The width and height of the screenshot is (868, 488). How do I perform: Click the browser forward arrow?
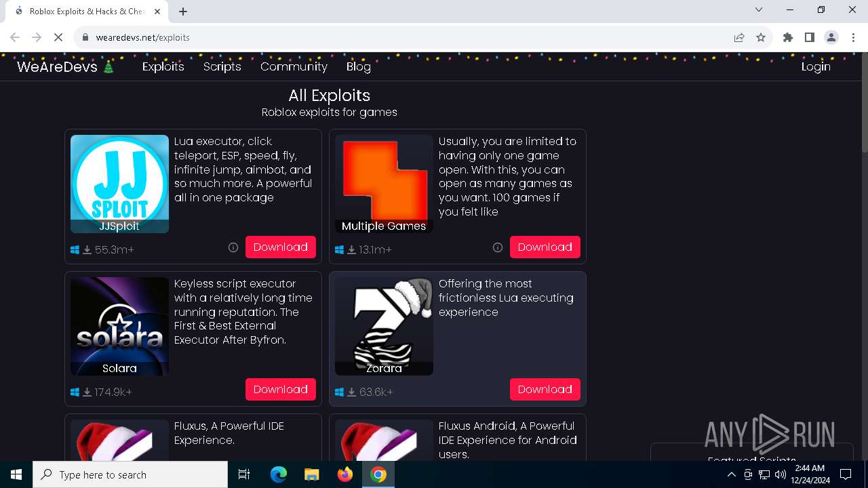pyautogui.click(x=37, y=37)
